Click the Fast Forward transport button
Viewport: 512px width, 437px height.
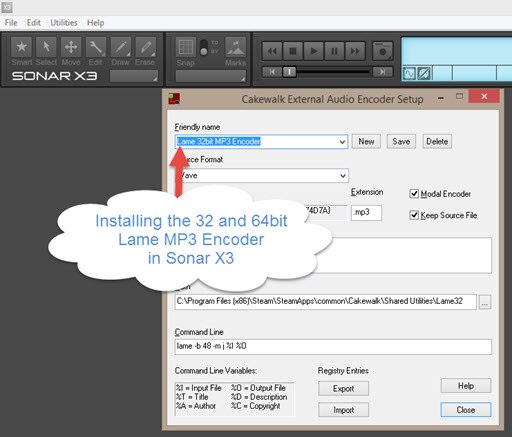[355, 51]
